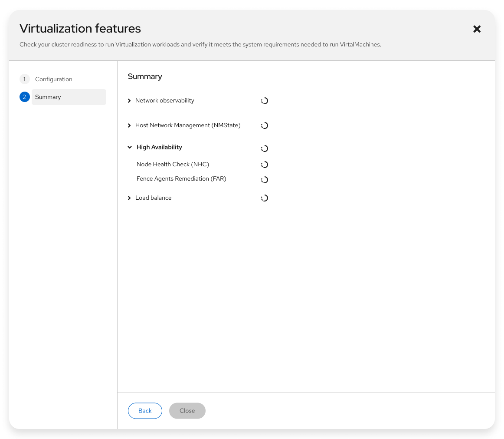Dismiss the Virtualization features dialog with X

click(x=477, y=29)
